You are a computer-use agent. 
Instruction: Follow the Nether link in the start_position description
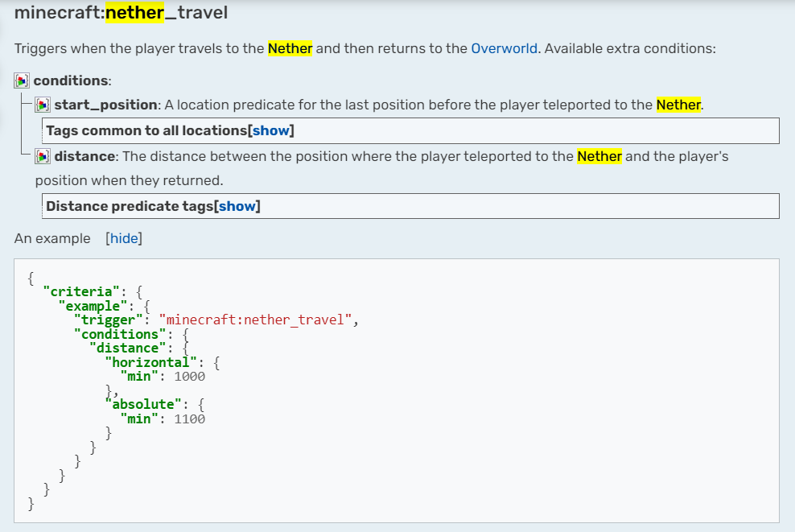tap(678, 105)
